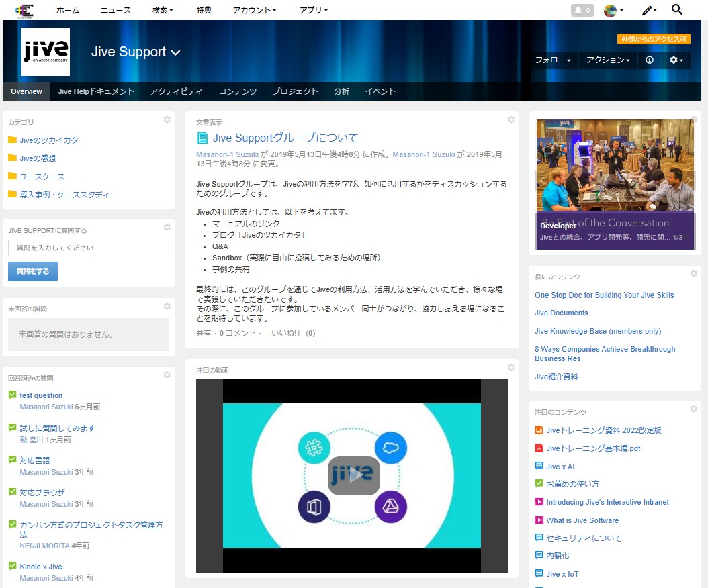708x588 pixels.
Task: Click the site logo in top navigation
Action: point(24,10)
